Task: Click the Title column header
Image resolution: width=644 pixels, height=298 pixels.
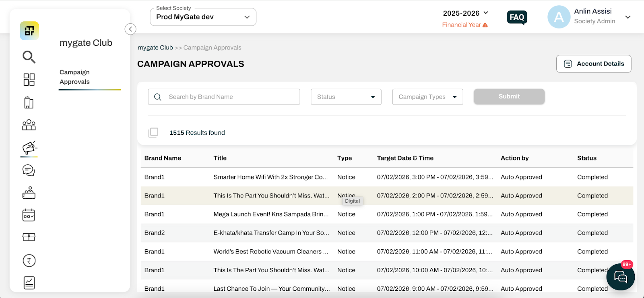Action: click(x=220, y=158)
